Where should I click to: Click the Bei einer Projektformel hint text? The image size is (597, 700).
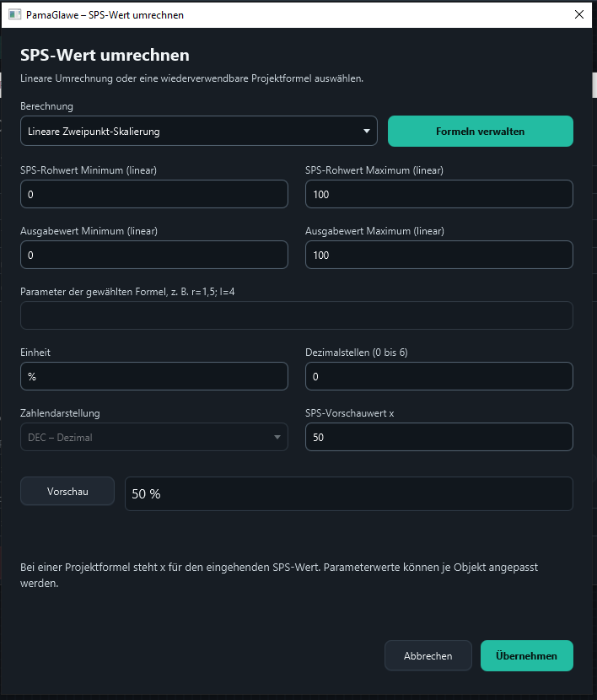click(279, 575)
